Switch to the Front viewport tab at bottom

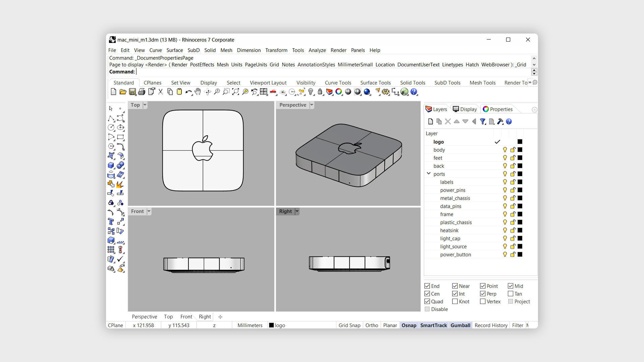point(186,317)
